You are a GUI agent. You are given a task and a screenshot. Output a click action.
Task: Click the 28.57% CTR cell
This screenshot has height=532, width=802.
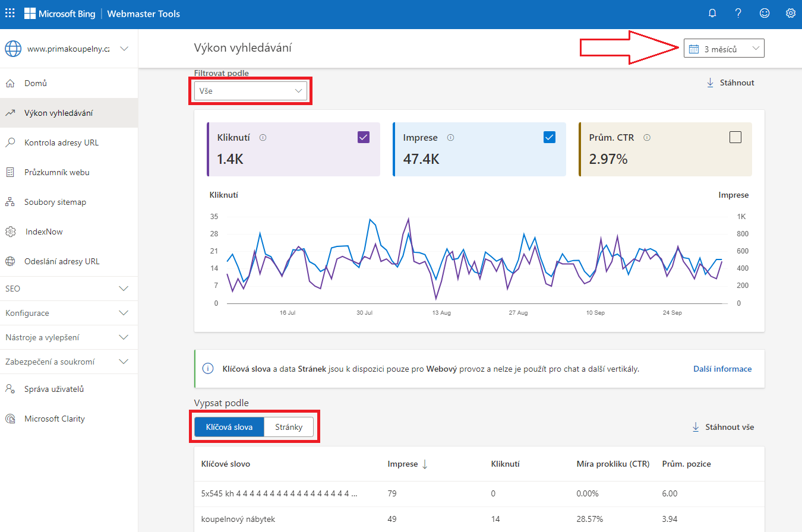[590, 519]
